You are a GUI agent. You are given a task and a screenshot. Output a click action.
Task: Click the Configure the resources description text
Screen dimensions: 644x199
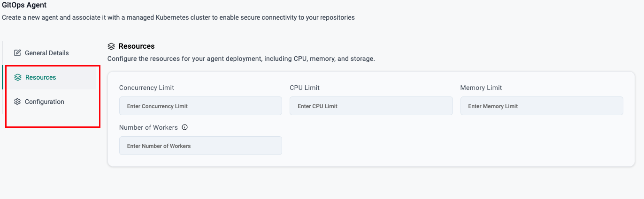click(241, 59)
